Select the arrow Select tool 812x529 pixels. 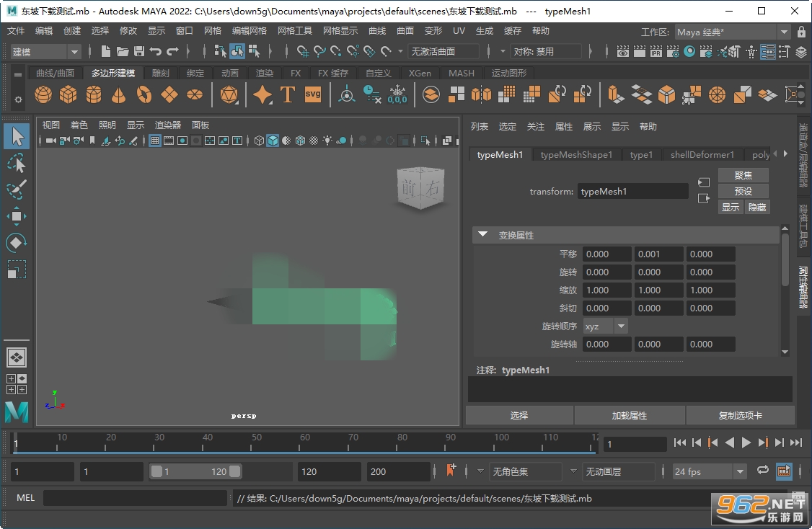17,137
